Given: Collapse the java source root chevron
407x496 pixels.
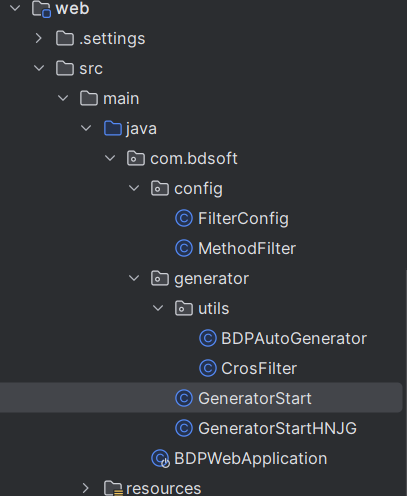Looking at the screenshot, I should point(86,128).
